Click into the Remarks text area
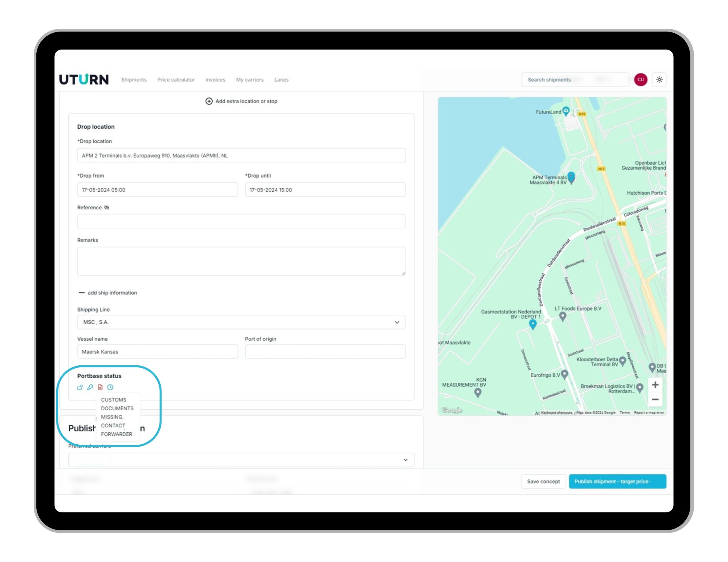The image size is (728, 562). (241, 261)
